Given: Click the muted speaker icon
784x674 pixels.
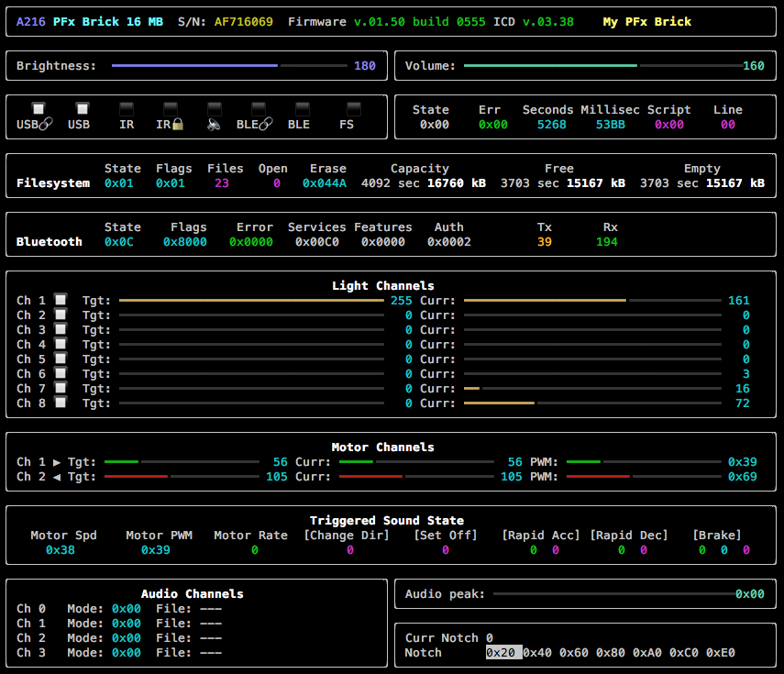Looking at the screenshot, I should [214, 124].
